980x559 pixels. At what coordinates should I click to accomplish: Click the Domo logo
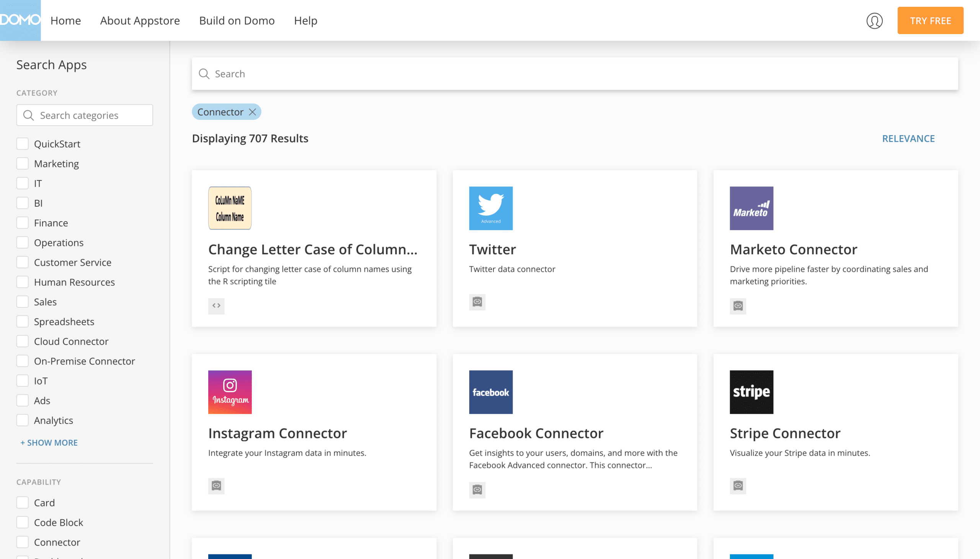click(20, 20)
